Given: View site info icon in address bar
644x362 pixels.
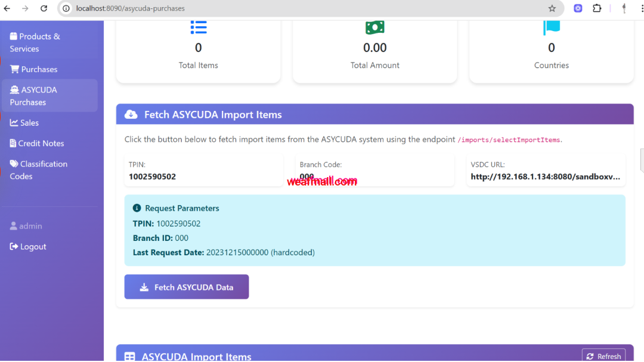Looking at the screenshot, I should (66, 8).
